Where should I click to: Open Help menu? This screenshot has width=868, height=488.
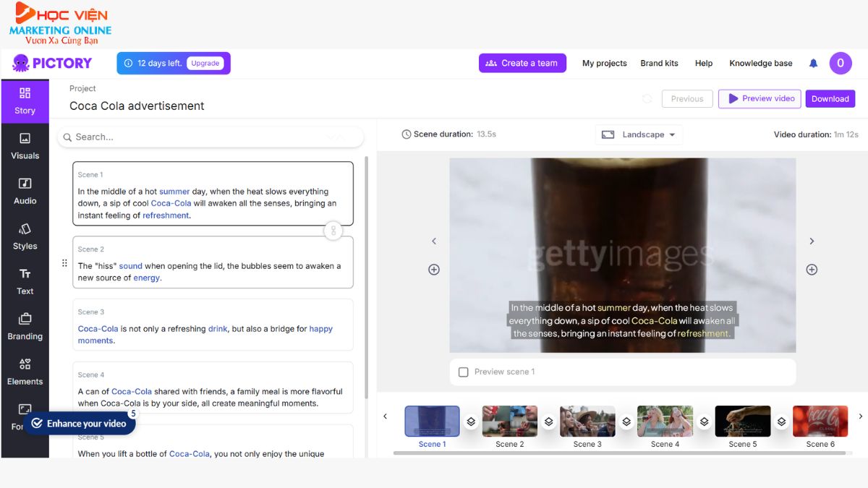pos(704,63)
